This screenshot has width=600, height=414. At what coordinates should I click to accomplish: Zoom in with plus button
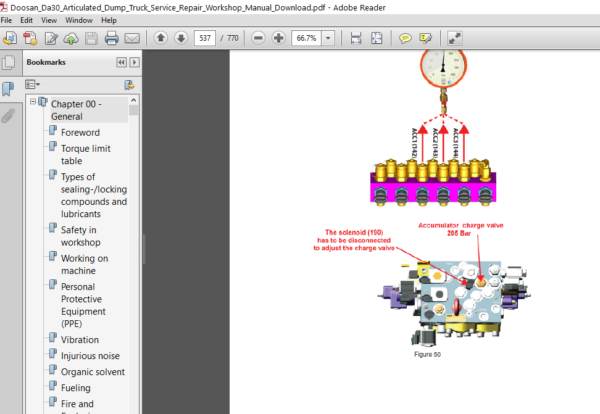coord(279,38)
